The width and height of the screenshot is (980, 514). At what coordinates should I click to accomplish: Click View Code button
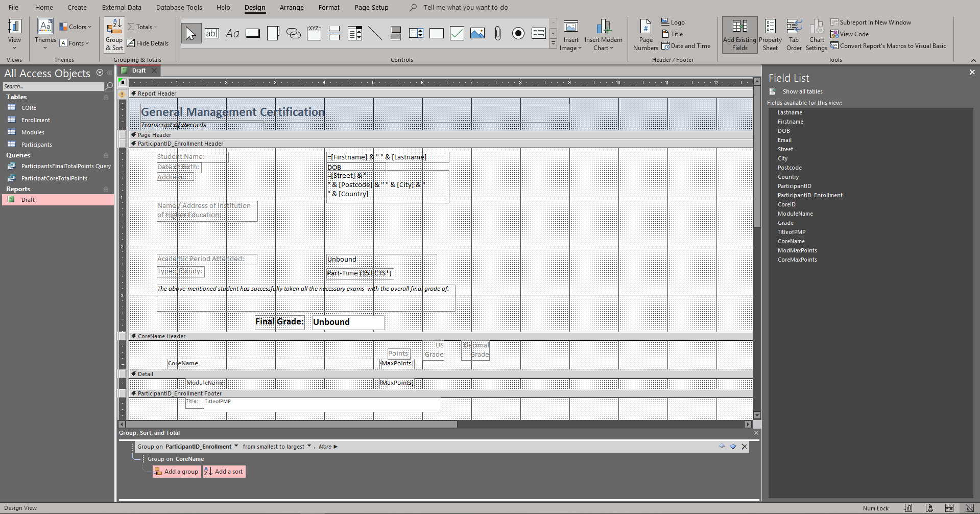tap(850, 34)
